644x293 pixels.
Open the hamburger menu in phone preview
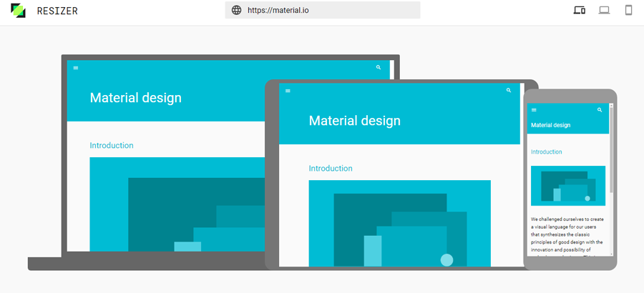[x=534, y=110]
